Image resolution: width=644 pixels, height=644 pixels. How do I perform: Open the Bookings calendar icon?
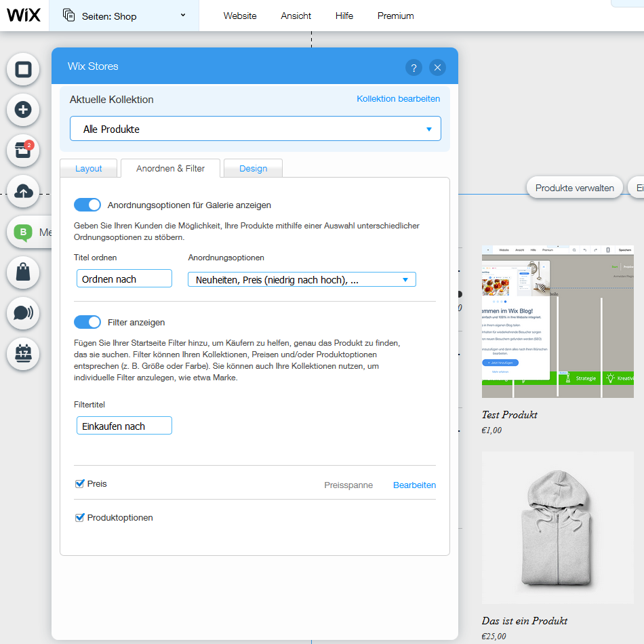23,353
